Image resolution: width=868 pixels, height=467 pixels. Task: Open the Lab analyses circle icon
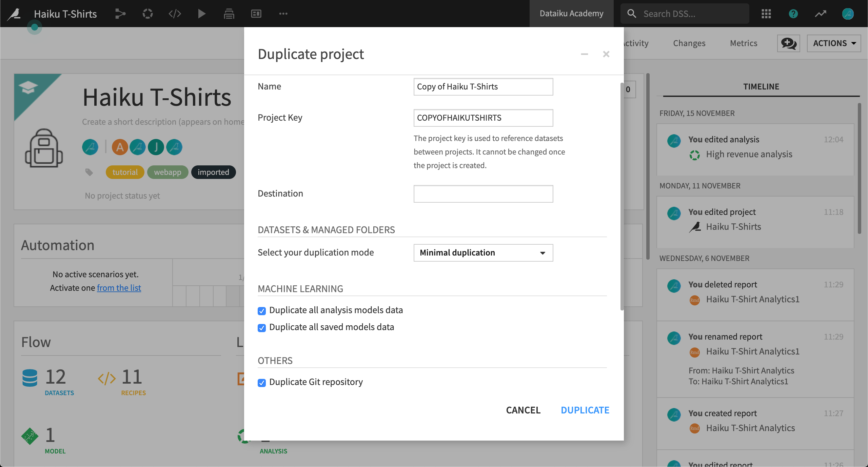147,14
